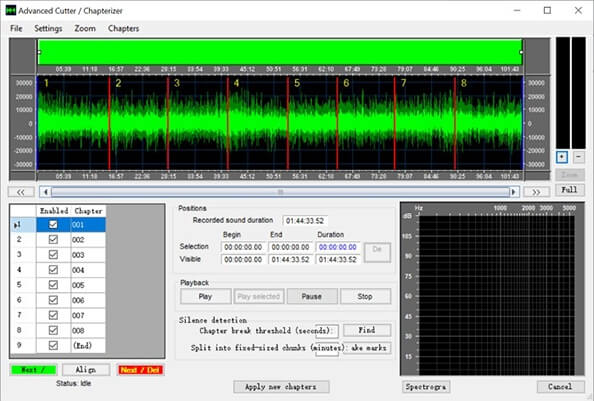Open the File menu

coord(16,29)
